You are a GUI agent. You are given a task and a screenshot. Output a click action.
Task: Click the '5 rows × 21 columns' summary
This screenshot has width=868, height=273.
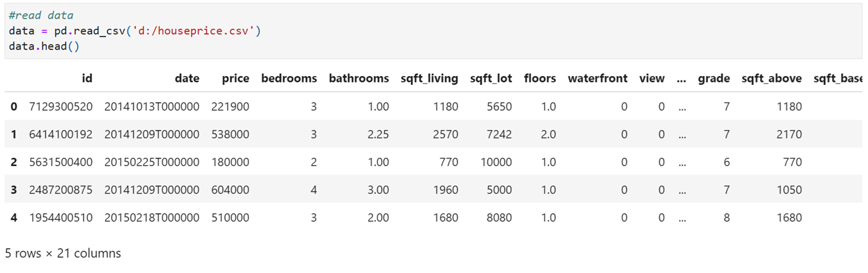(63, 253)
